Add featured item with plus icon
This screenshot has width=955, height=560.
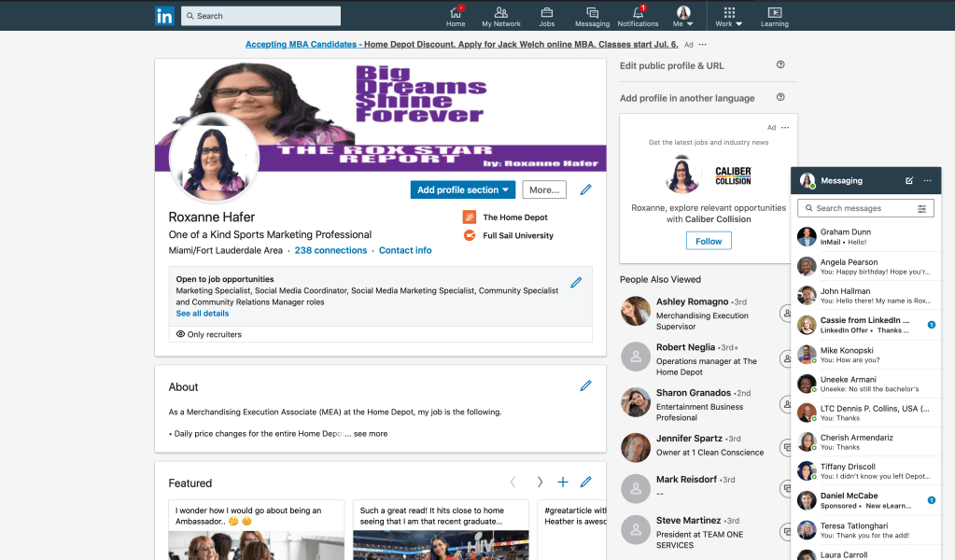point(563,483)
